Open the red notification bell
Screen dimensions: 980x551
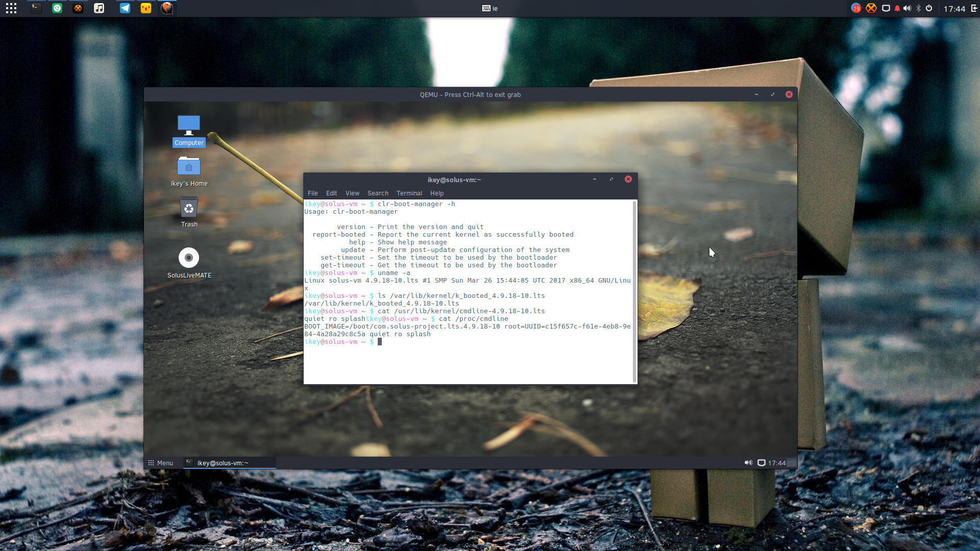pyautogui.click(x=897, y=8)
